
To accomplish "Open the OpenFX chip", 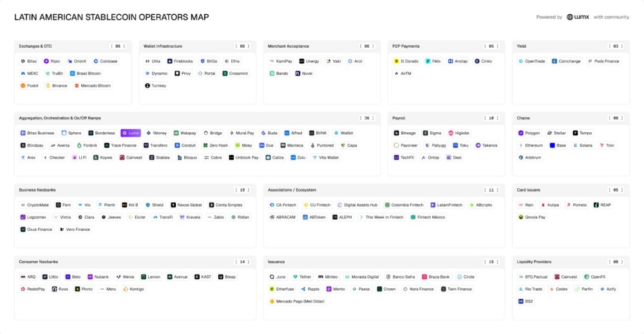I will [595, 277].
